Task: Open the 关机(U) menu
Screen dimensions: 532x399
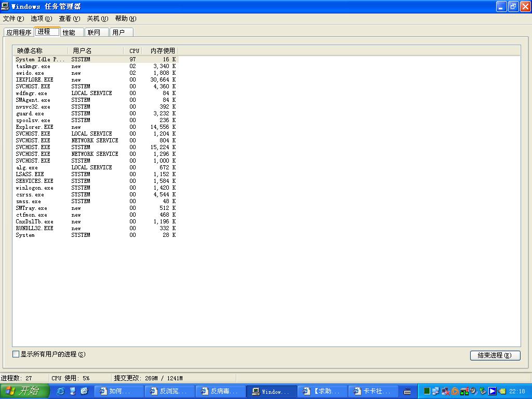Action: coord(97,19)
